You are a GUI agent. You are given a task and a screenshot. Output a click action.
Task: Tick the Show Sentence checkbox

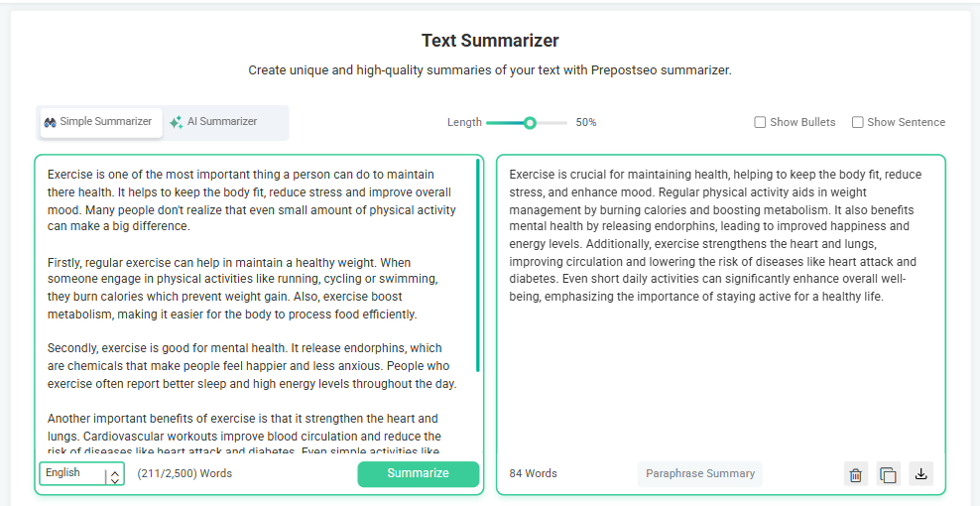(857, 122)
